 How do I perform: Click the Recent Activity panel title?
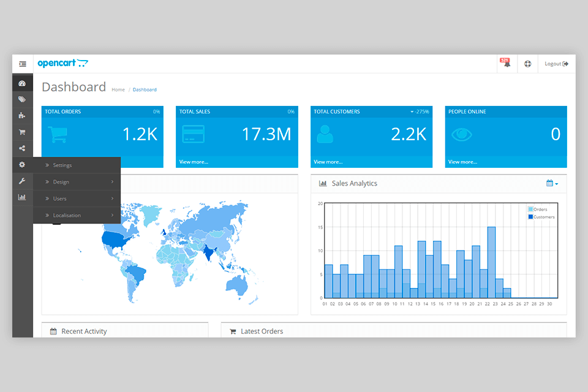tap(84, 331)
